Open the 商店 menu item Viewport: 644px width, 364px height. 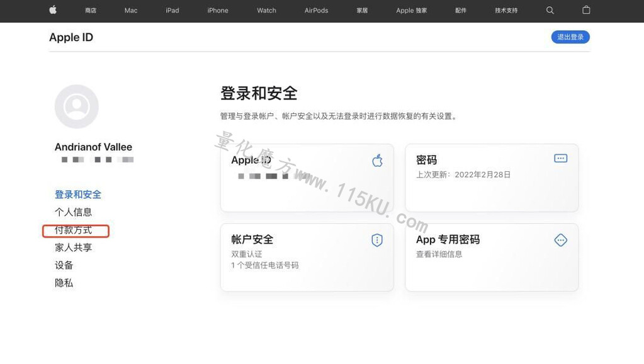coord(91,11)
